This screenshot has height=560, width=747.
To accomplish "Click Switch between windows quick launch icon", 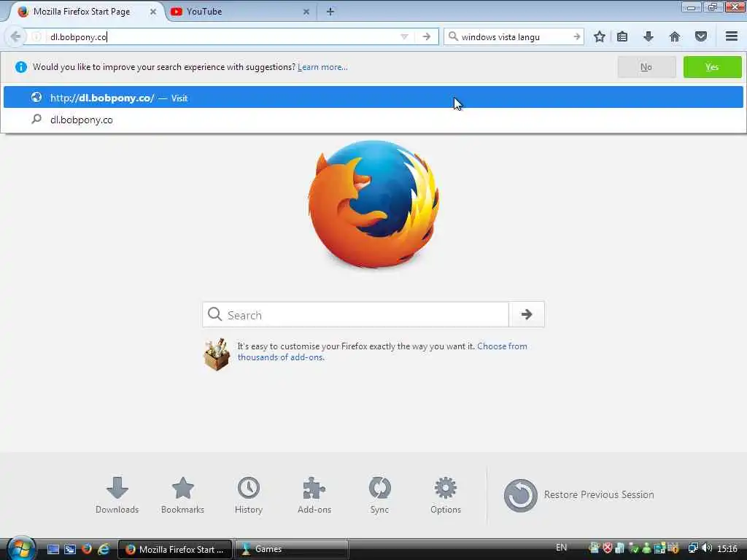I will point(70,549).
